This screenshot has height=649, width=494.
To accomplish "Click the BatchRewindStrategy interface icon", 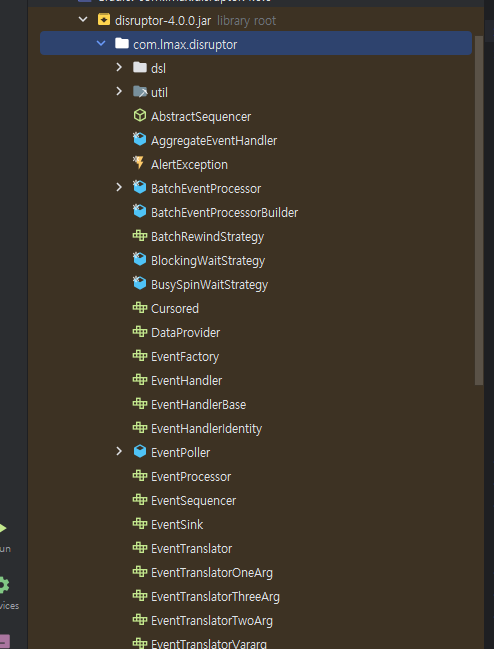I will [x=140, y=236].
